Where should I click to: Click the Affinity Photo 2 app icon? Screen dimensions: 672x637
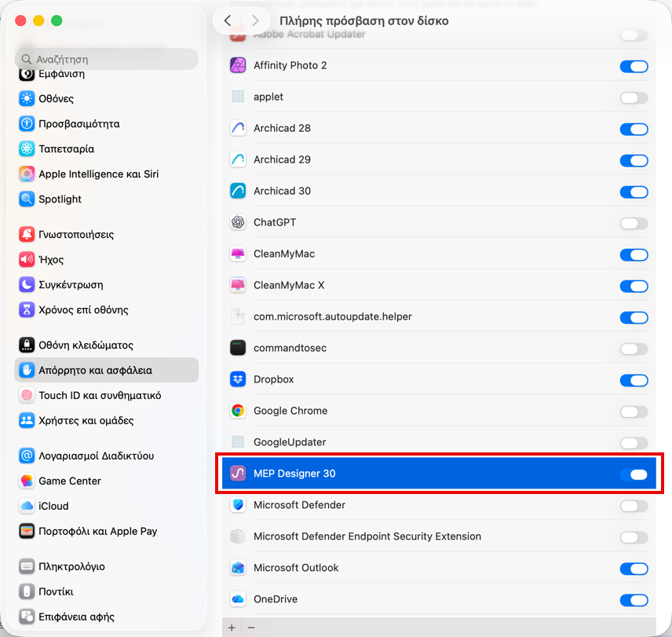click(238, 66)
